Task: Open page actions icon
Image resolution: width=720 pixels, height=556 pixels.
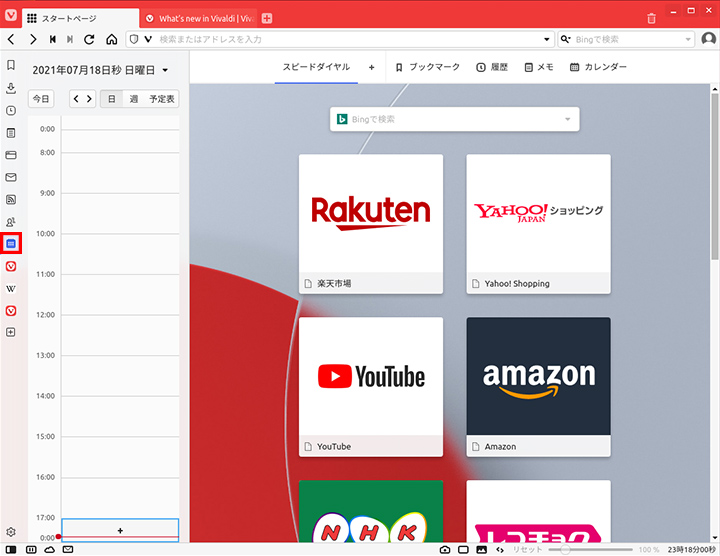Action: pos(500,550)
